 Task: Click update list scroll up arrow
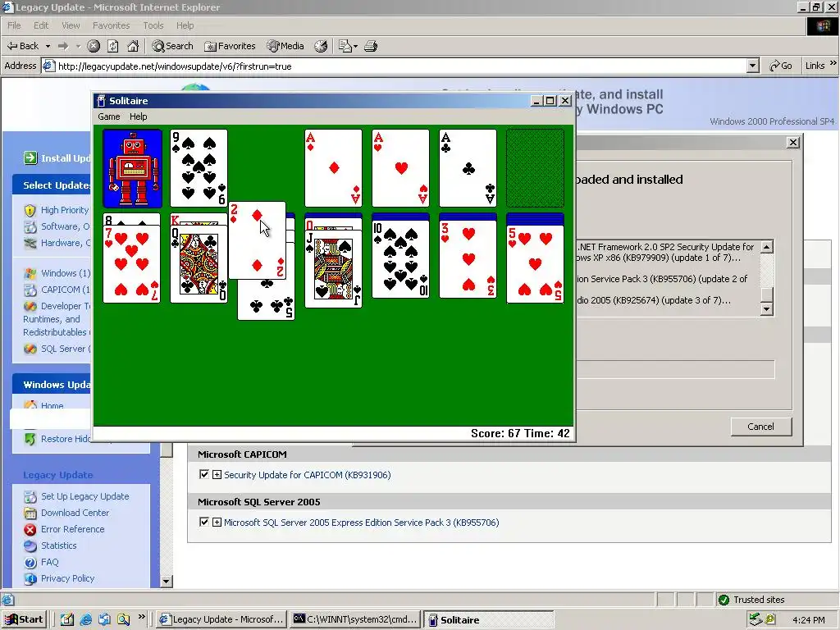pyautogui.click(x=767, y=247)
